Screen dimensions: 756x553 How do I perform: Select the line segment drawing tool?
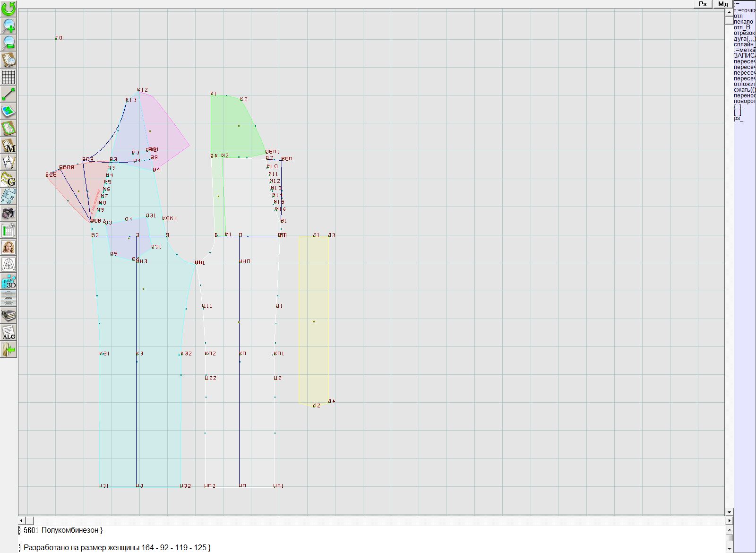(9, 94)
